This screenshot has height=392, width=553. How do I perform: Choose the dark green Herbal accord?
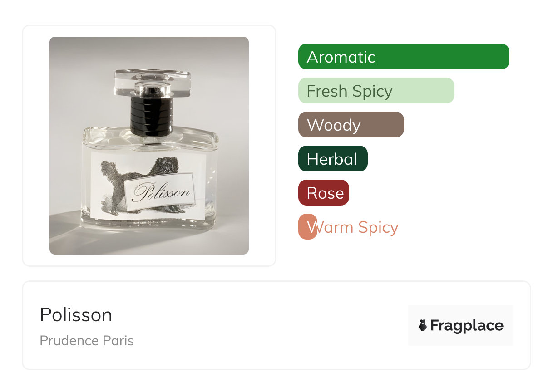click(x=333, y=159)
